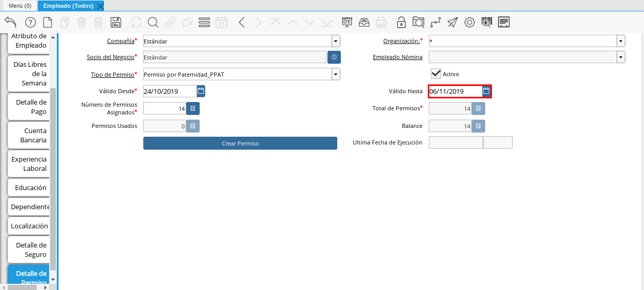Click the padlock private access icon
Screen dimensions: 644x290
tap(401, 22)
